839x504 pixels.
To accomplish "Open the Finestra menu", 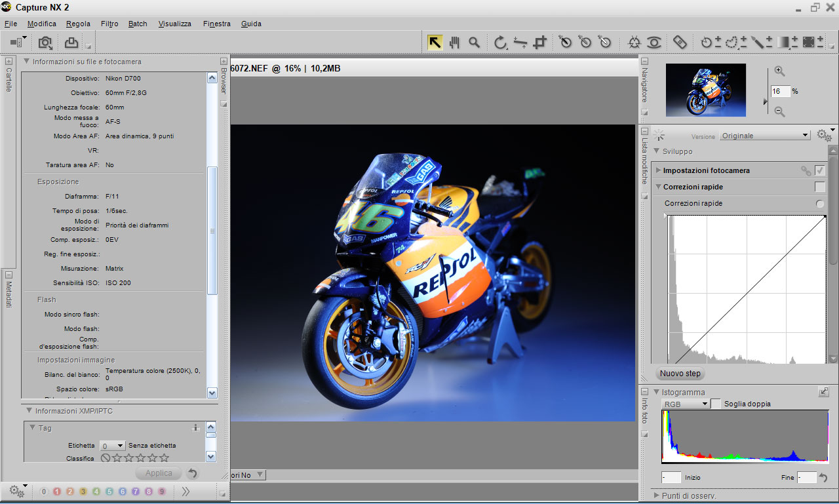I will 217,24.
